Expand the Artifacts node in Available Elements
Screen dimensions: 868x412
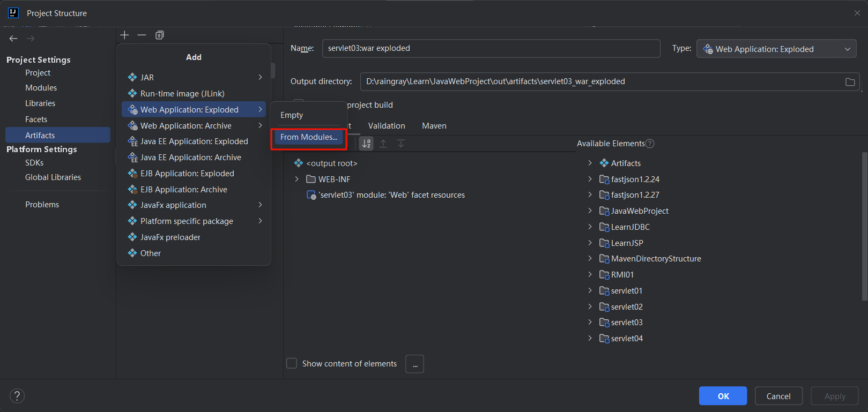pos(590,163)
